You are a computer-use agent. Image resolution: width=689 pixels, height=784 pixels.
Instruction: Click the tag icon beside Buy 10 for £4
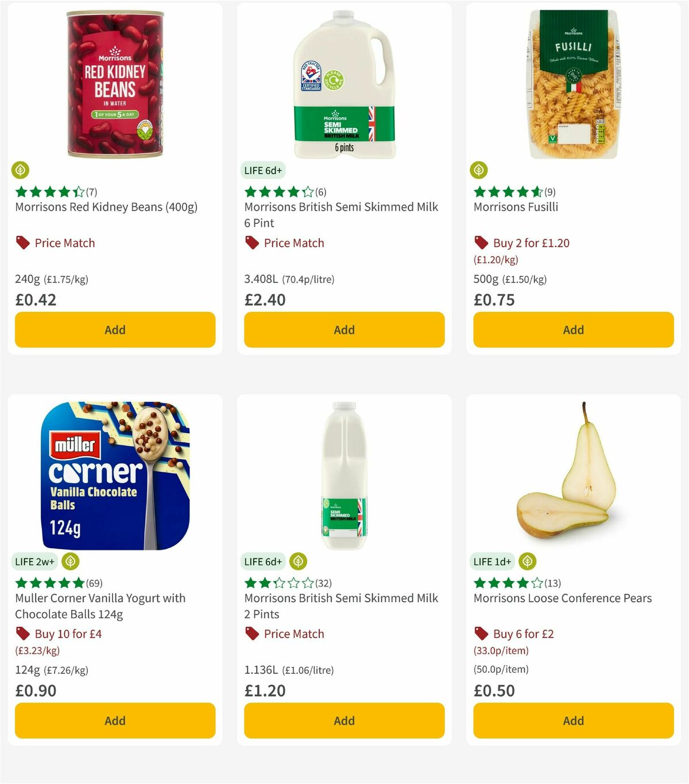point(23,634)
